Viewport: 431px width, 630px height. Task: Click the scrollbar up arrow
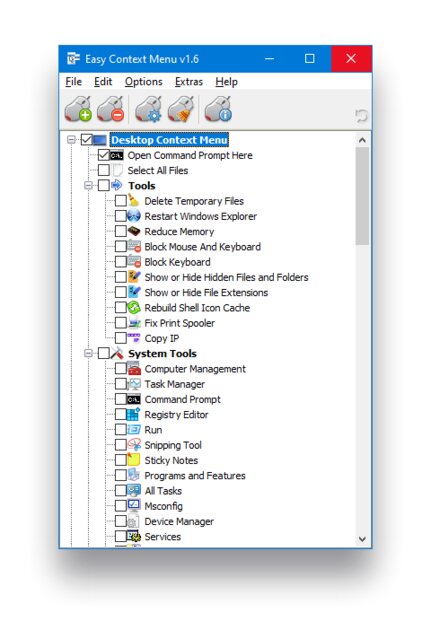(x=362, y=140)
